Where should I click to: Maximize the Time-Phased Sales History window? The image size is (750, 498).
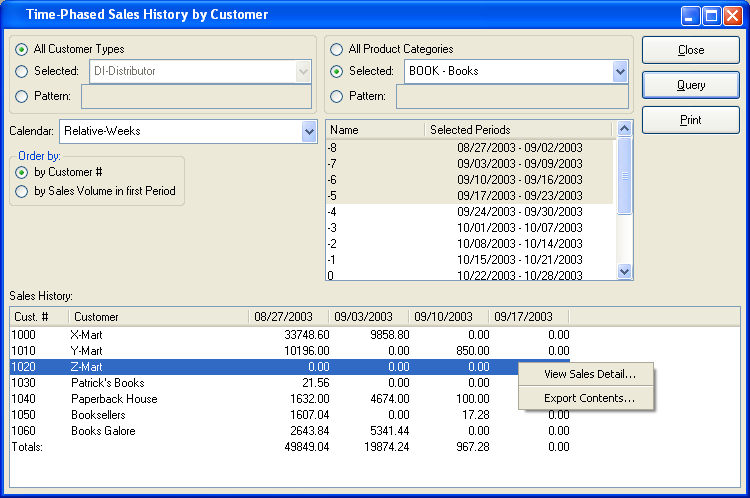pyautogui.click(x=711, y=16)
